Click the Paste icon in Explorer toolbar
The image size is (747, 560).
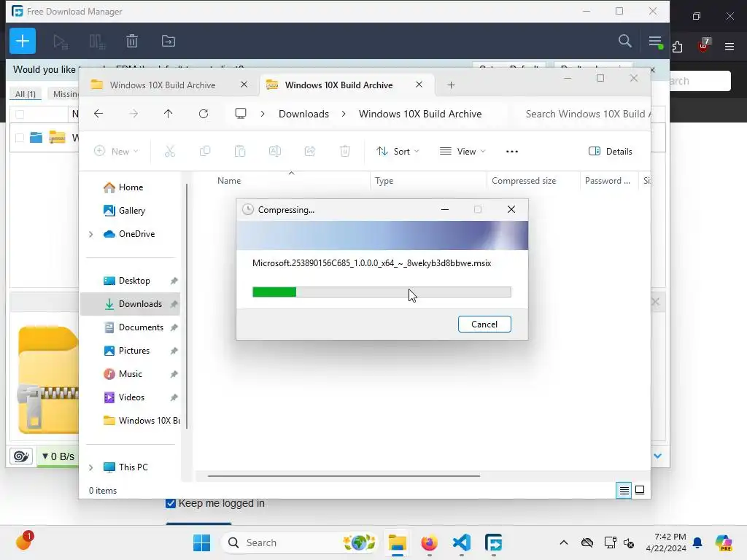[x=240, y=152]
